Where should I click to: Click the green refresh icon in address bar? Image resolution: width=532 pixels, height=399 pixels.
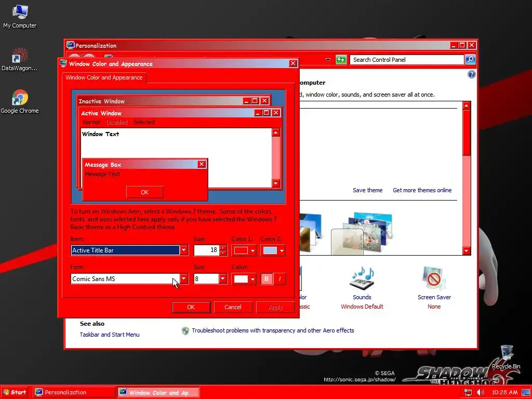(341, 60)
